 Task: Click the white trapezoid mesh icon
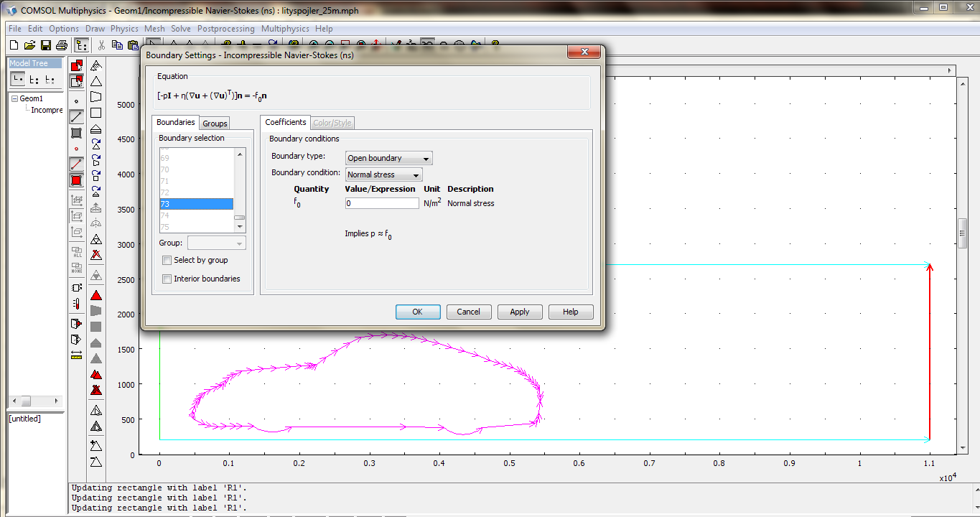pyautogui.click(x=96, y=97)
